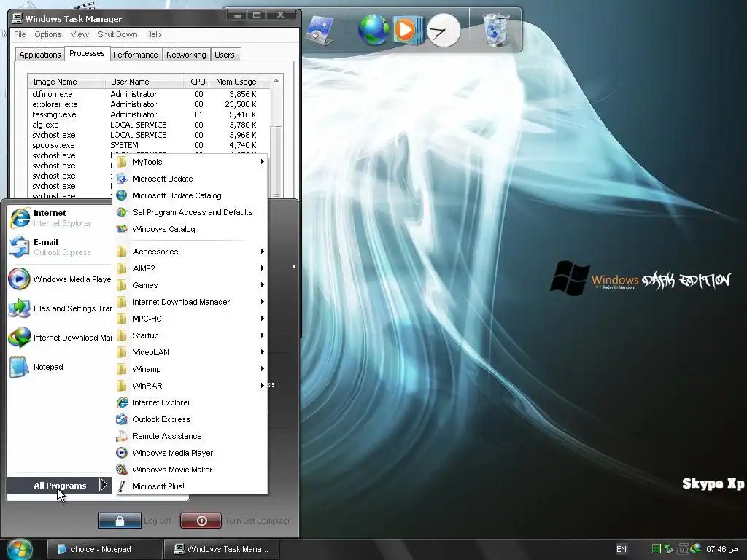Viewport: 747px width, 560px height.
Task: Expand the Startup folder
Action: [190, 335]
